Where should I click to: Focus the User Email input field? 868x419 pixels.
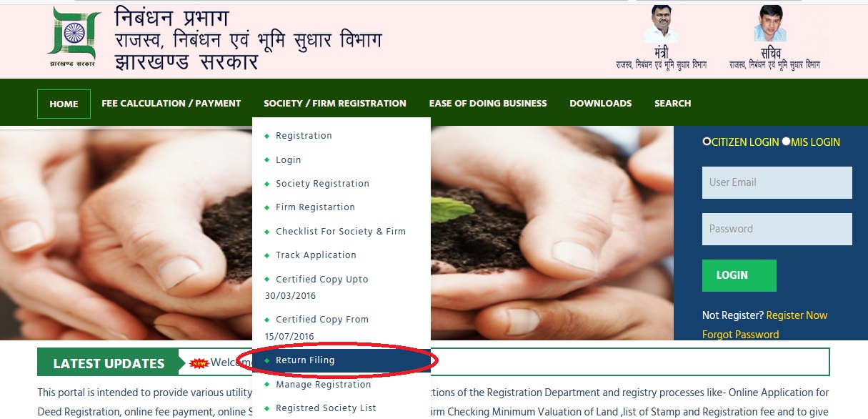777,182
